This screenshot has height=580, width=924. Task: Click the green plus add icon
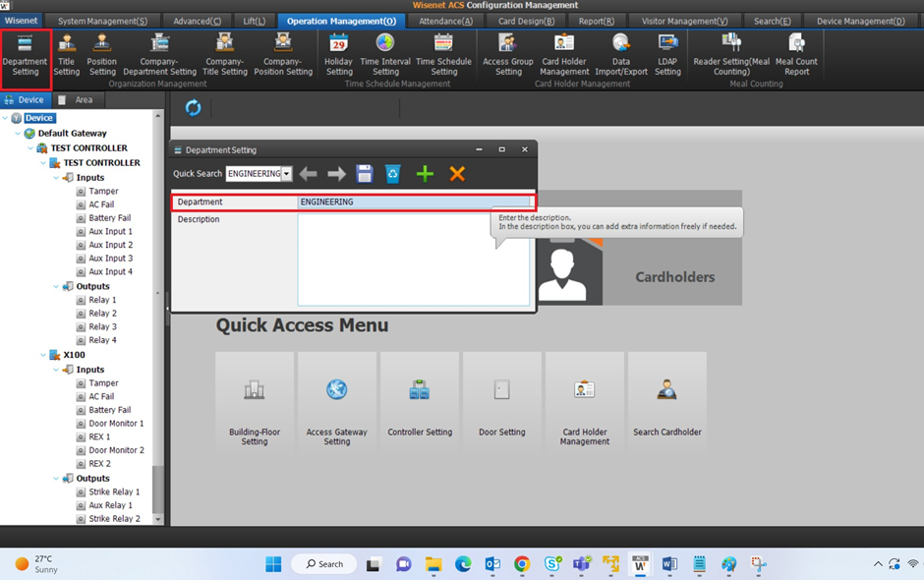click(x=425, y=174)
